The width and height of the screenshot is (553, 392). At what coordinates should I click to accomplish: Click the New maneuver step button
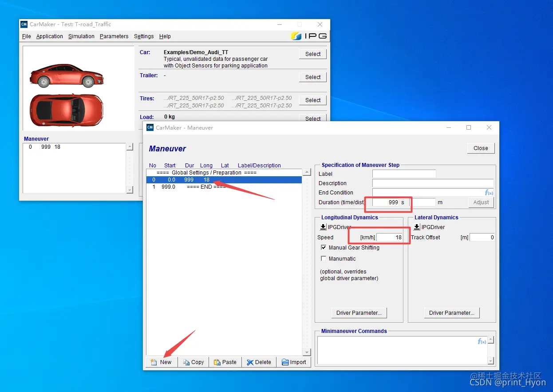pyautogui.click(x=162, y=362)
